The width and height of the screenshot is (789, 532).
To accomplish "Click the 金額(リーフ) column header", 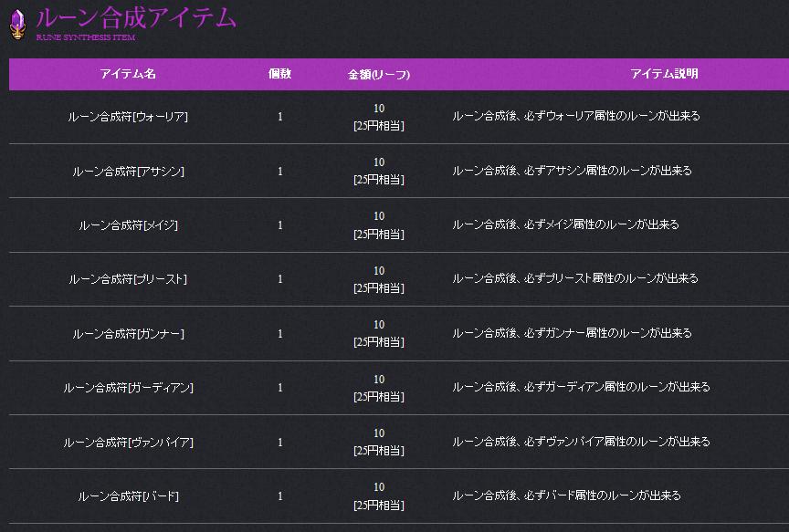I will (x=379, y=74).
